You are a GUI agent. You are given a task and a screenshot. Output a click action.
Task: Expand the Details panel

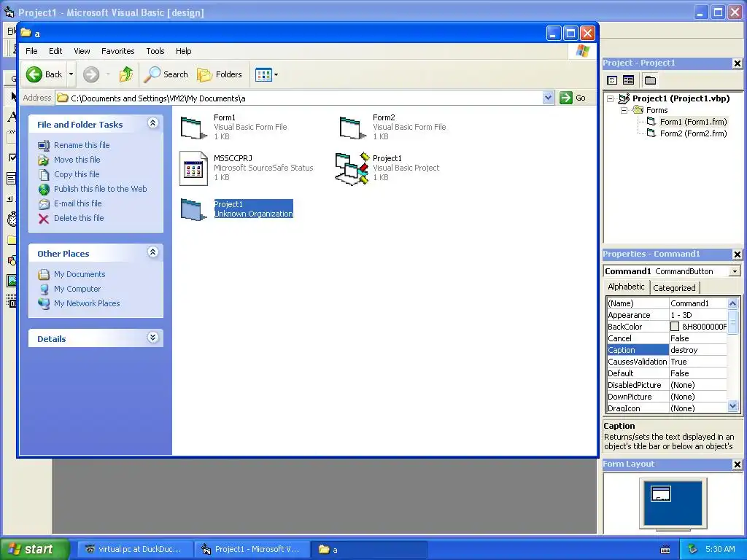(152, 338)
